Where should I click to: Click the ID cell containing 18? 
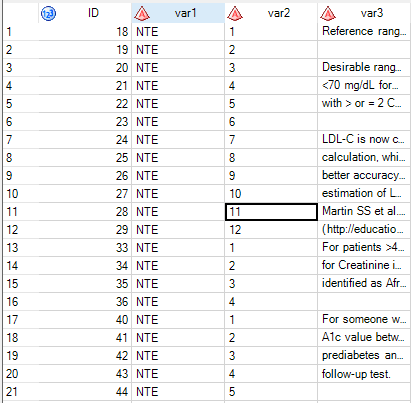[x=85, y=32]
